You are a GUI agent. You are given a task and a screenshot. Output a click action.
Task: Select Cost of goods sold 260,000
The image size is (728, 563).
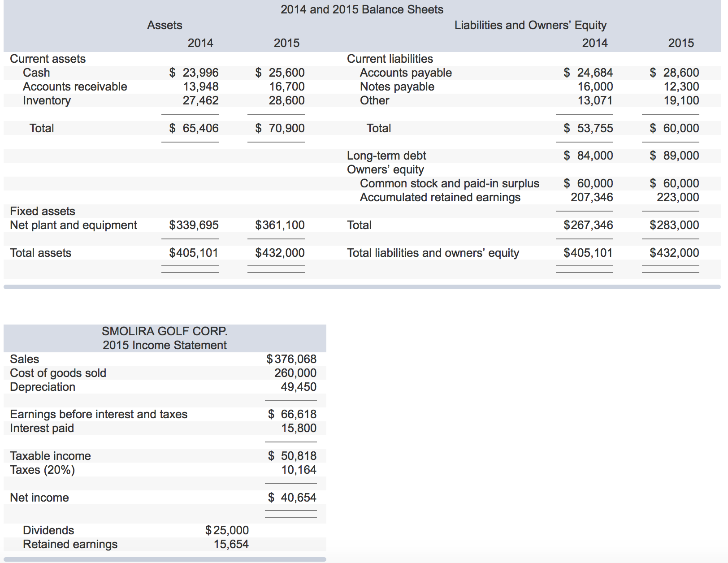(x=295, y=373)
